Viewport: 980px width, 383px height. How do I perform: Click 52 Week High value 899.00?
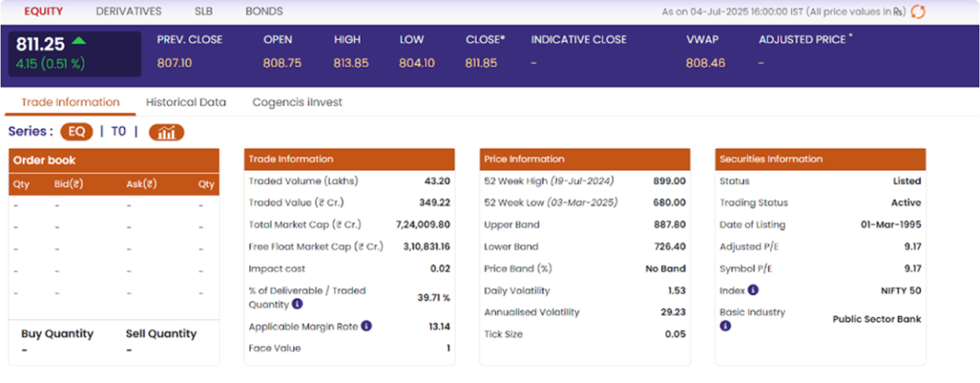click(670, 181)
